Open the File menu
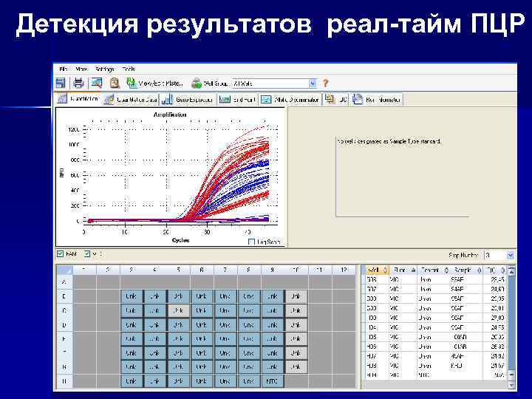This screenshot has width=532, height=399. tap(63, 69)
